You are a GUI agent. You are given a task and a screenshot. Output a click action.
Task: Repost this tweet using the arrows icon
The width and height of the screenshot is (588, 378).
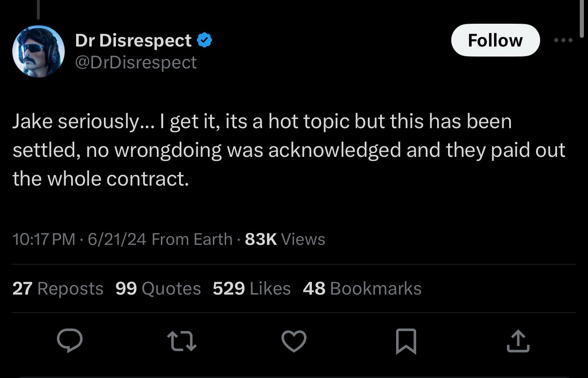pyautogui.click(x=182, y=341)
